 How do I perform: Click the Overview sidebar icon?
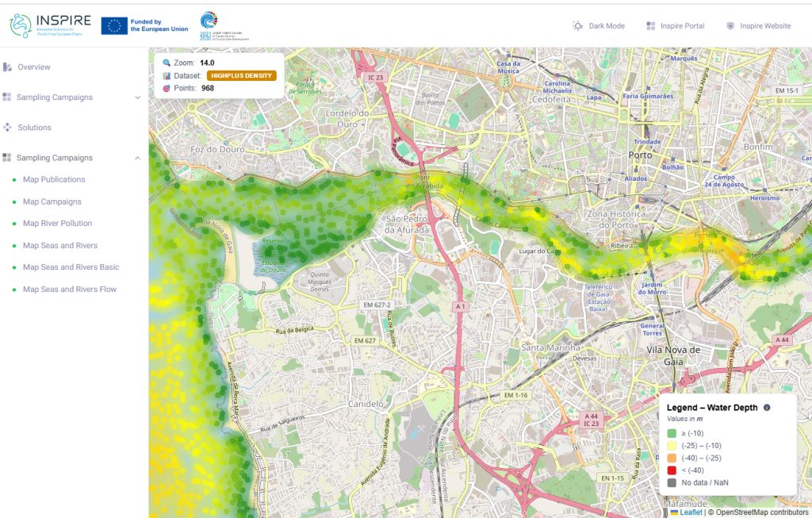pos(8,67)
